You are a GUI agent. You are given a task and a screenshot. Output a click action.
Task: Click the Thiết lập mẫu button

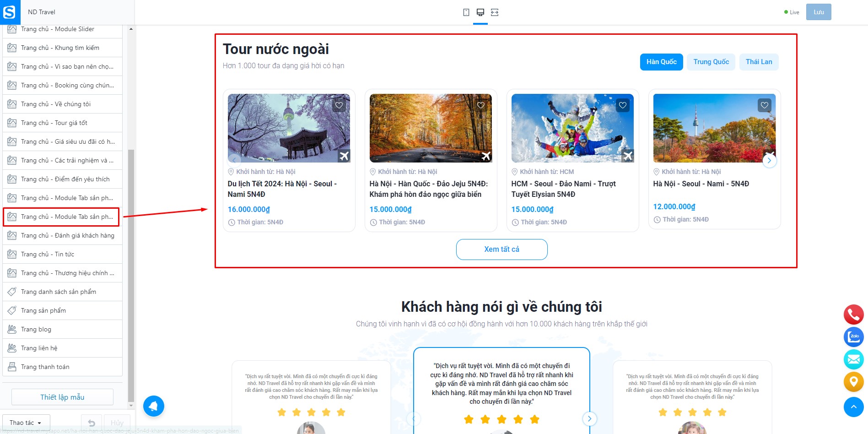[x=62, y=397]
